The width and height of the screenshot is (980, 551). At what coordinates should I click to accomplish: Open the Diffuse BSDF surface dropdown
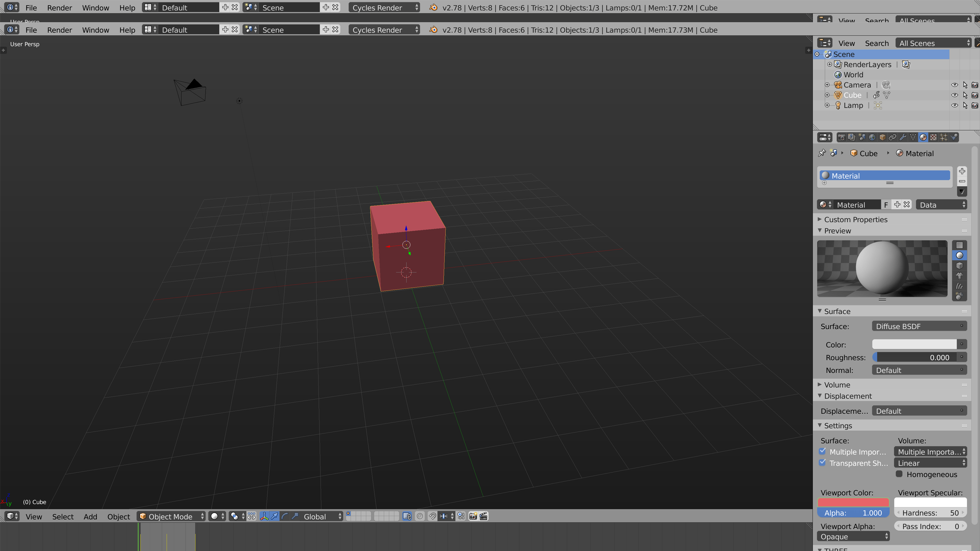(x=919, y=326)
